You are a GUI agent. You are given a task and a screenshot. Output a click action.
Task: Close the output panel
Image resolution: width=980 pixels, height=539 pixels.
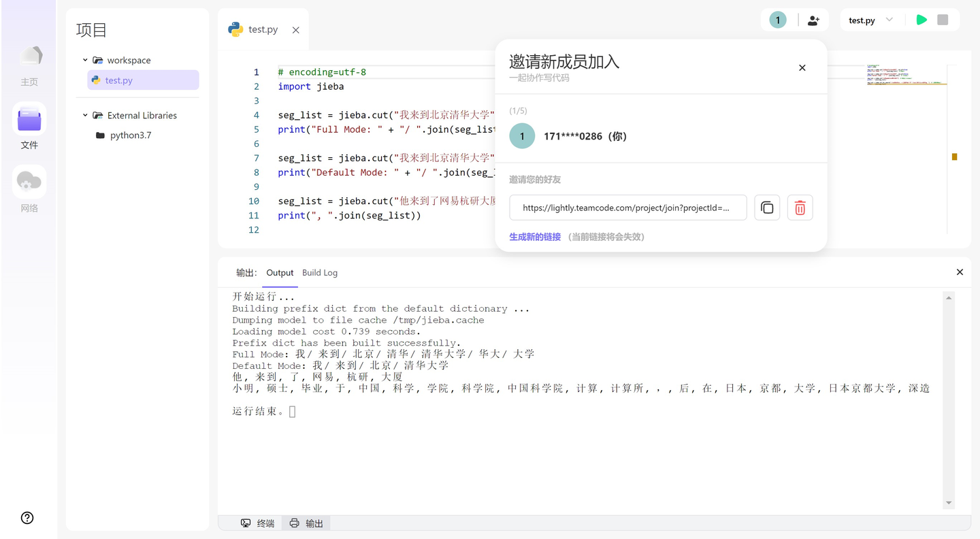[960, 272]
